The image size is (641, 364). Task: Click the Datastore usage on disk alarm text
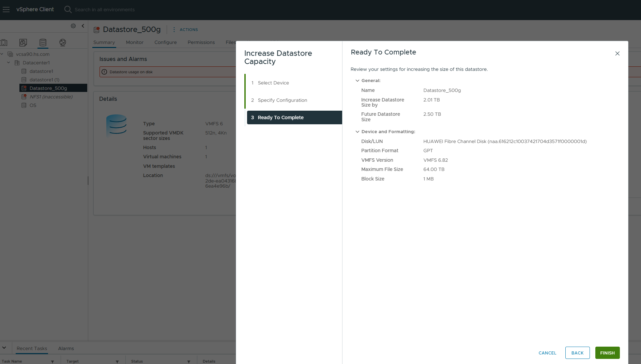[131, 72]
